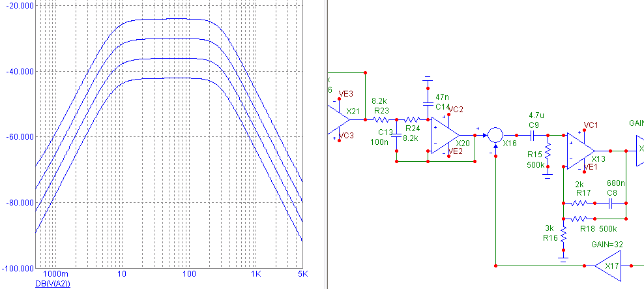Select capacitor C8 symbol

tap(610, 203)
